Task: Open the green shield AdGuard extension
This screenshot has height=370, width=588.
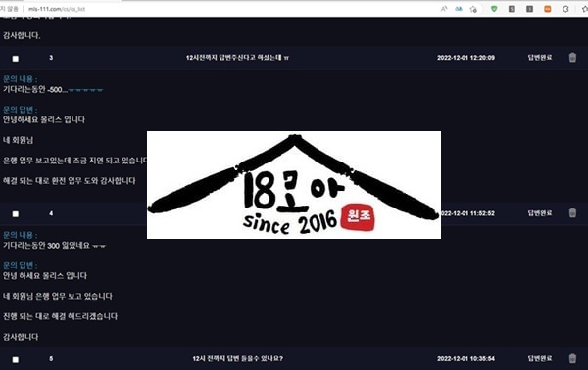Action: pos(494,9)
